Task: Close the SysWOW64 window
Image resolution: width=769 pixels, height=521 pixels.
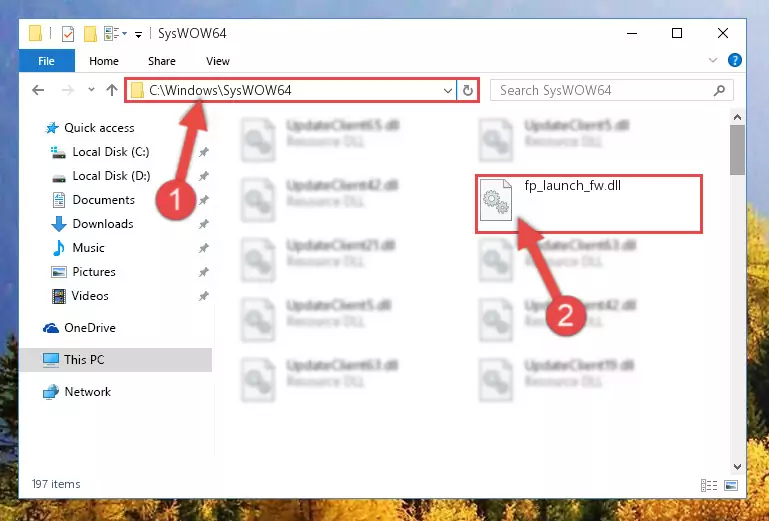Action: coord(722,33)
